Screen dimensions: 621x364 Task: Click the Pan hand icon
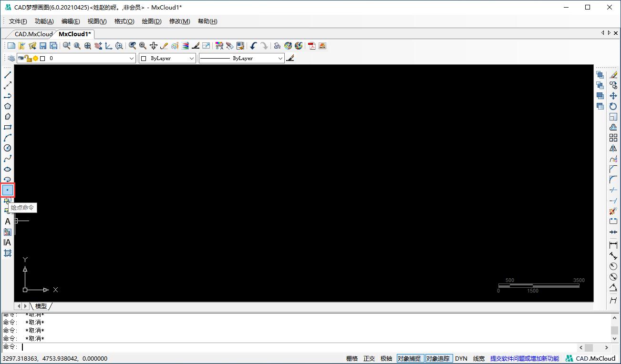98,46
